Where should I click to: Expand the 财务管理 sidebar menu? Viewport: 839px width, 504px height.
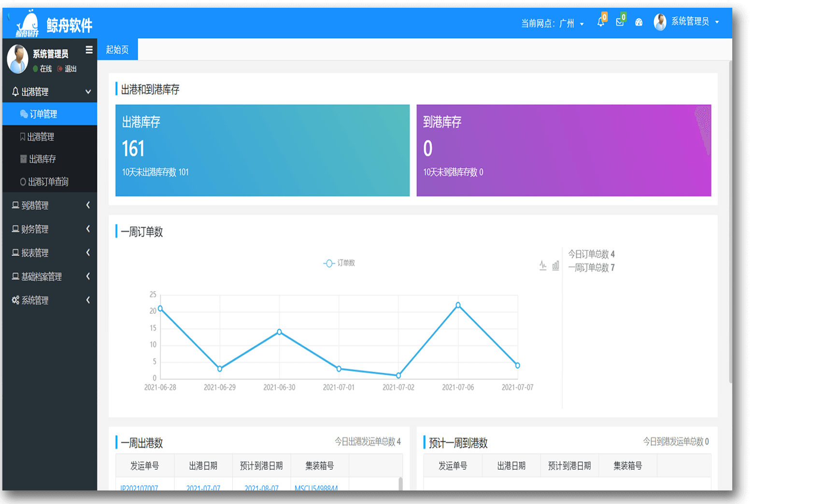coord(50,229)
